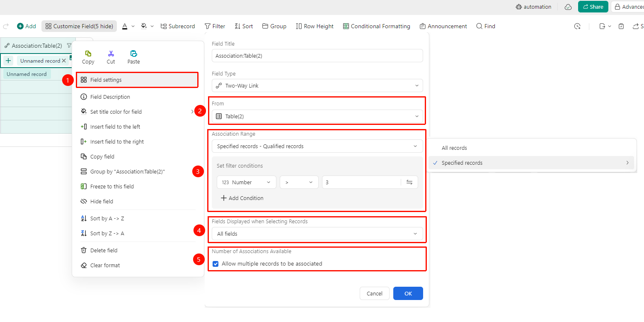Image resolution: width=644 pixels, height=322 pixels.
Task: Click the green Add button in the toolbar
Action: (x=27, y=26)
